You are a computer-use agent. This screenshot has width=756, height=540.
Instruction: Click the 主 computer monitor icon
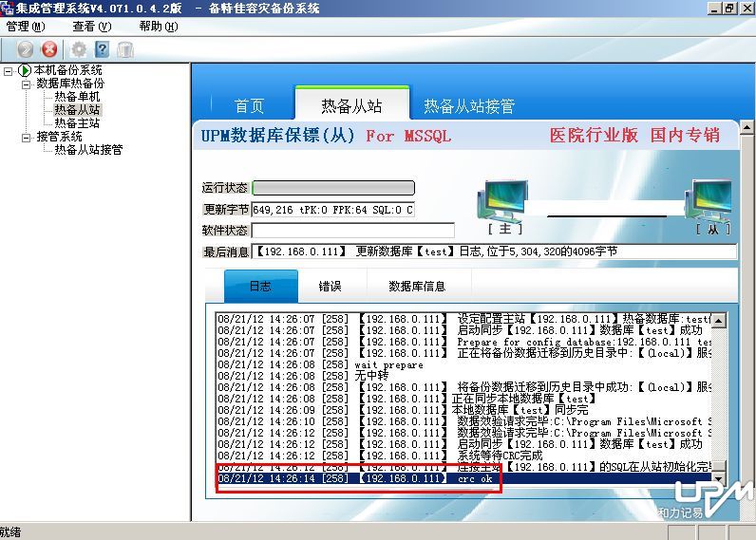(x=502, y=202)
